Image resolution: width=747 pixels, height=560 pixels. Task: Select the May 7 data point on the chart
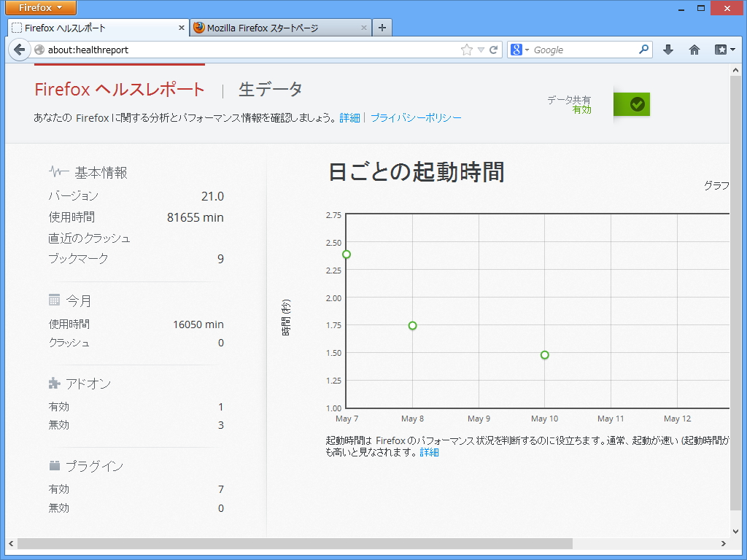347,254
